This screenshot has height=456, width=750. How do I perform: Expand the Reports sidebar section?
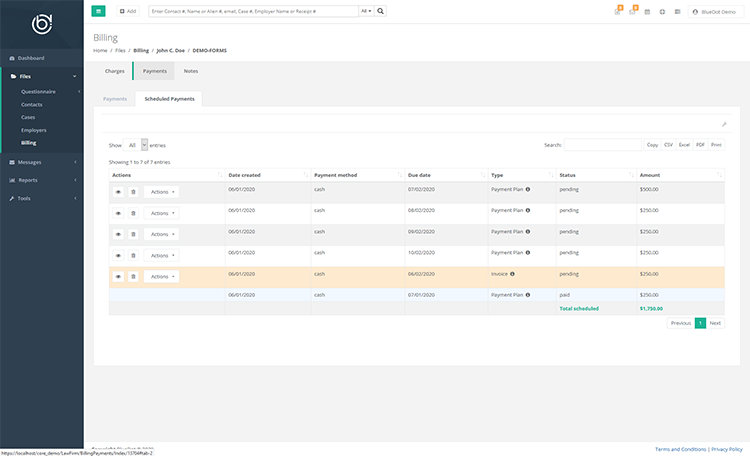pos(42,180)
